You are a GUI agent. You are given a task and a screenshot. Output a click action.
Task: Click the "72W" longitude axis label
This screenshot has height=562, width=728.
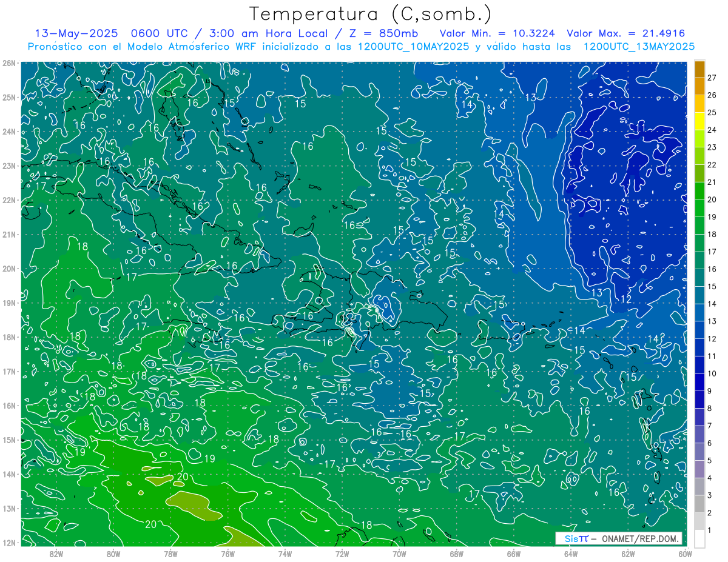(342, 553)
